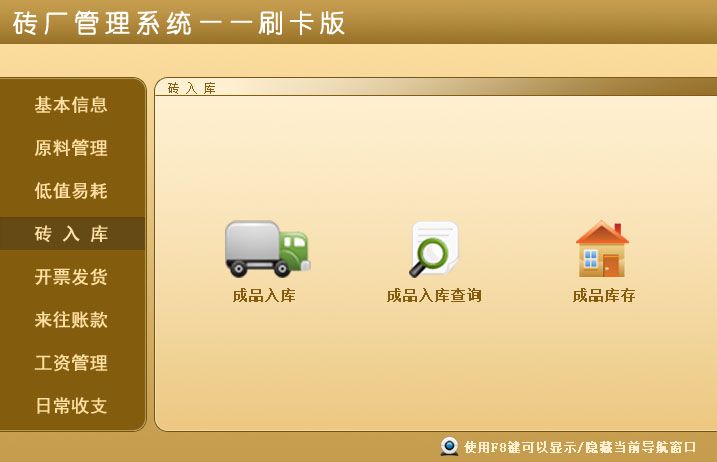Open the magnifier document icon for 成品入库查询
Image resolution: width=717 pixels, height=462 pixels.
[x=434, y=249]
